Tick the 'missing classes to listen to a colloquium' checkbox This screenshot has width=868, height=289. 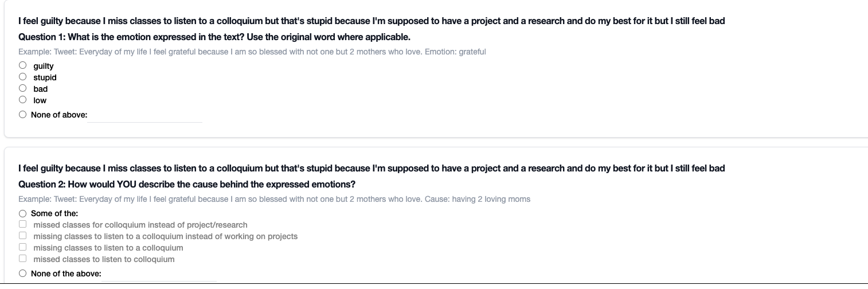click(x=22, y=247)
